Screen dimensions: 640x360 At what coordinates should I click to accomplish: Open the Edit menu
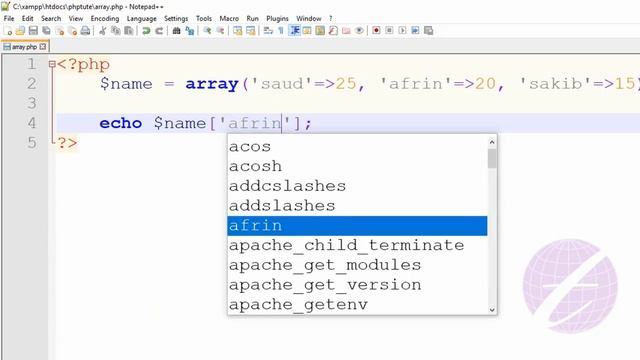(27, 18)
